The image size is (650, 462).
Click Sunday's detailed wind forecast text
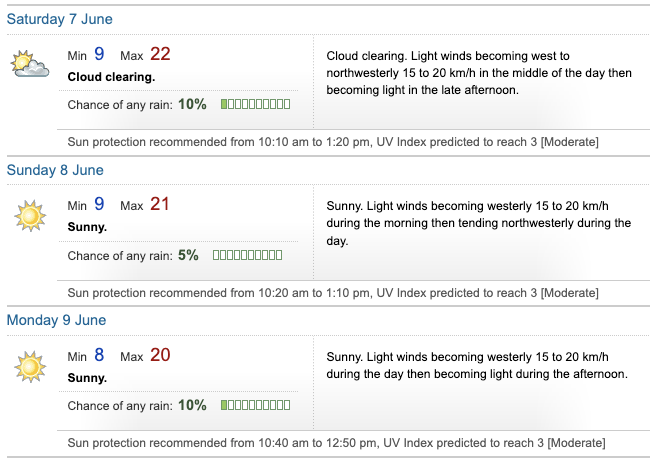click(x=478, y=223)
